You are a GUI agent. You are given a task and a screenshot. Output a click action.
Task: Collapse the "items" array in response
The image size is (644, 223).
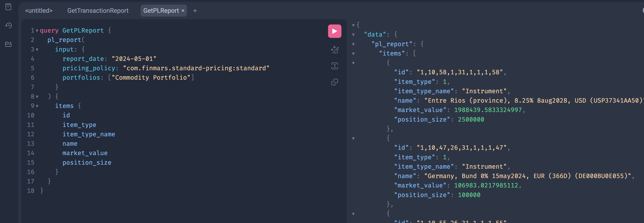(x=353, y=53)
